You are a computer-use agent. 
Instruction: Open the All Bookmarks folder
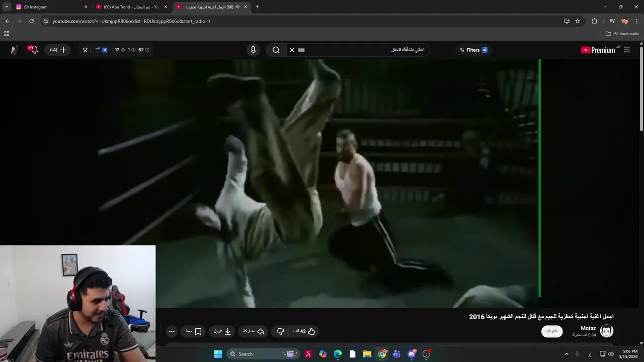[x=622, y=34]
